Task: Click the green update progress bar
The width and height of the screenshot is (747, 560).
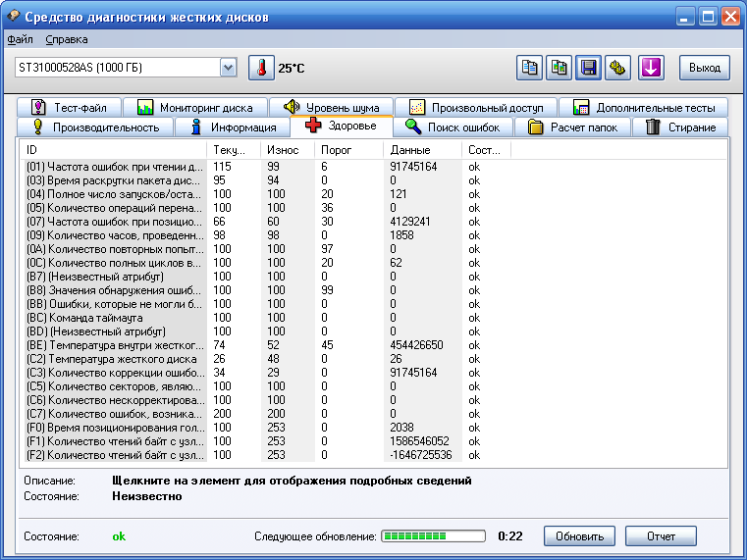Action: click(x=433, y=536)
